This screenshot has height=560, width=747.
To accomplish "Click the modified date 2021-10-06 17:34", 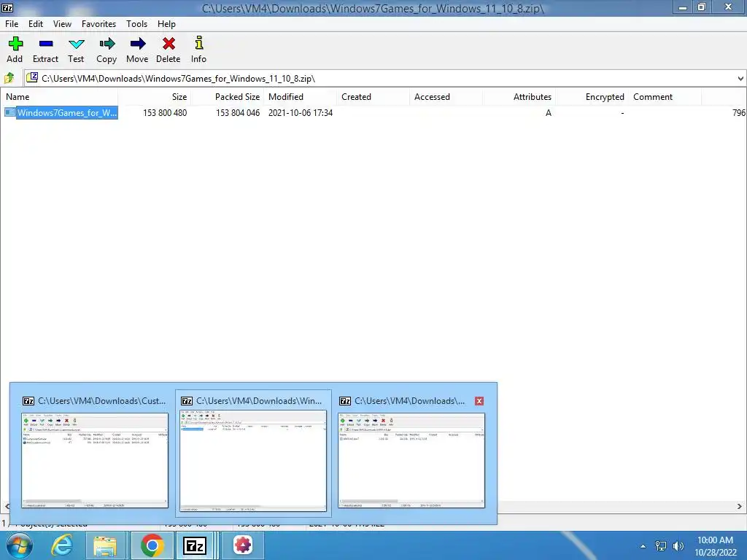I will 300,113.
